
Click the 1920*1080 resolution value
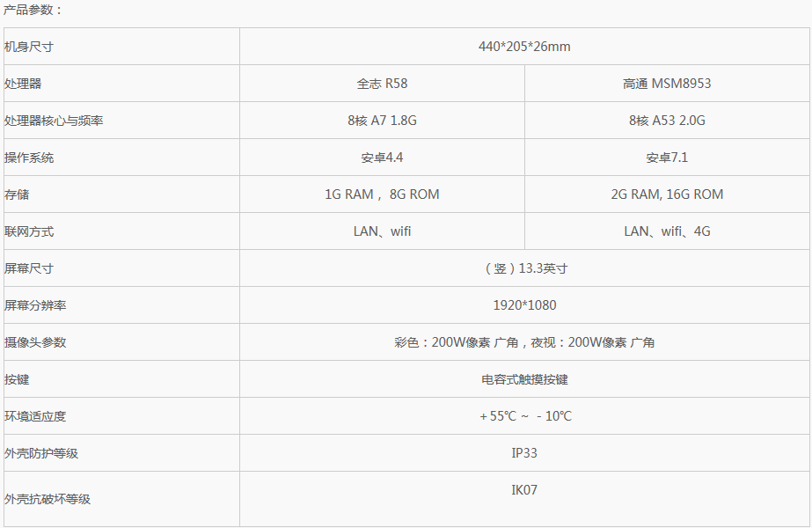click(x=524, y=305)
